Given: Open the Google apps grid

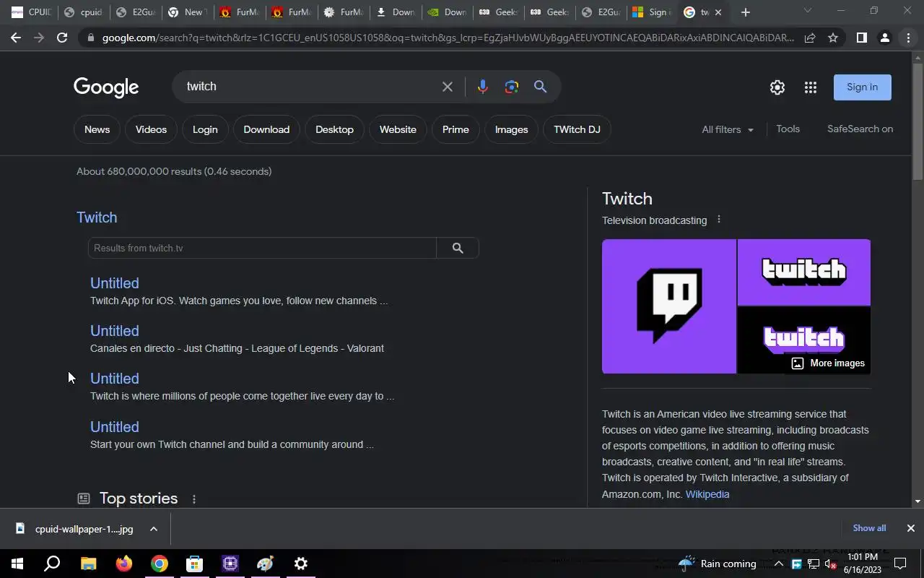Looking at the screenshot, I should 811,87.
